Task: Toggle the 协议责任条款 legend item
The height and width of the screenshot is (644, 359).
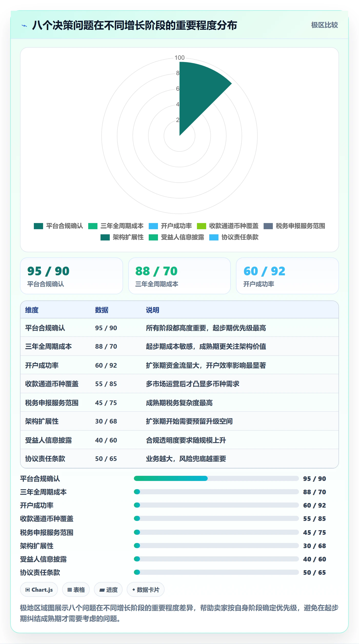Action: 234,237
